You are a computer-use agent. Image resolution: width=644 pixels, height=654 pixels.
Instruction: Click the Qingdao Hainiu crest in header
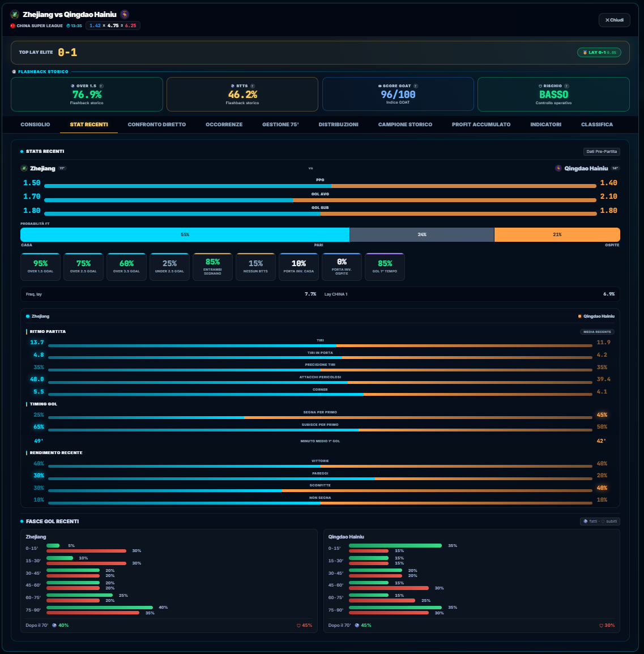tap(124, 15)
